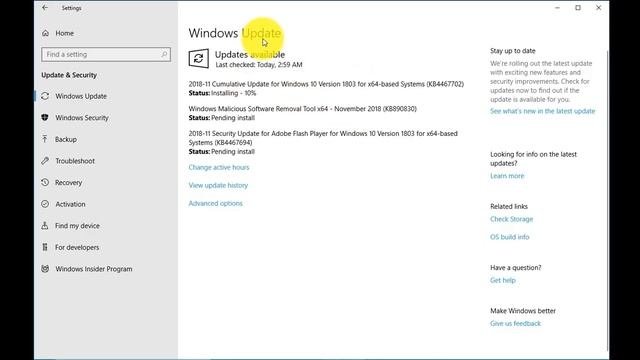Click the Windows Update sync icon in sidebar
Image resolution: width=640 pixels, height=360 pixels.
pyautogui.click(x=45, y=96)
